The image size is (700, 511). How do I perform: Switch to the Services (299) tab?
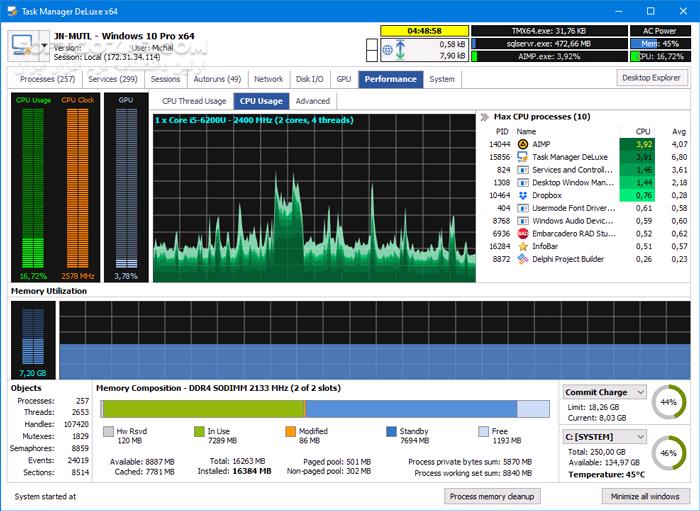tap(112, 79)
